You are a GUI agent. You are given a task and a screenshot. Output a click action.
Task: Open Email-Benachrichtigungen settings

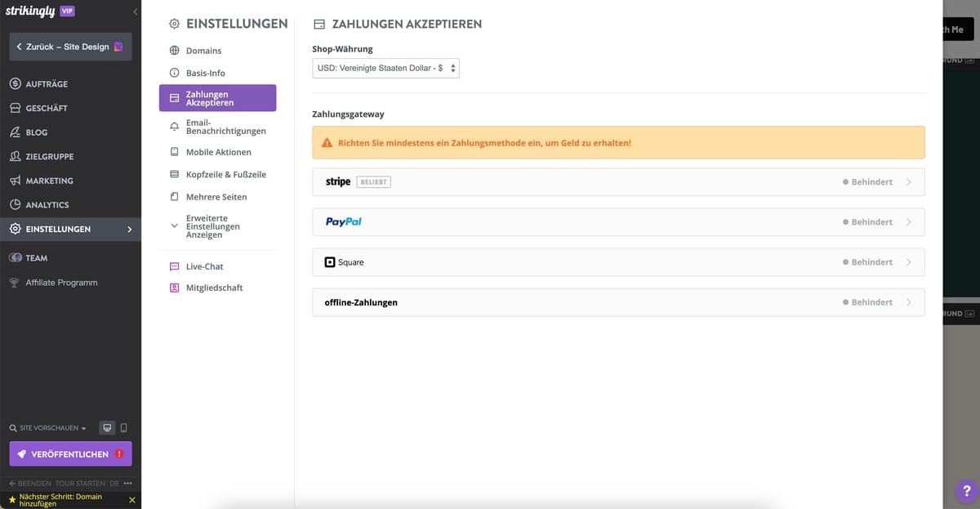(217, 127)
